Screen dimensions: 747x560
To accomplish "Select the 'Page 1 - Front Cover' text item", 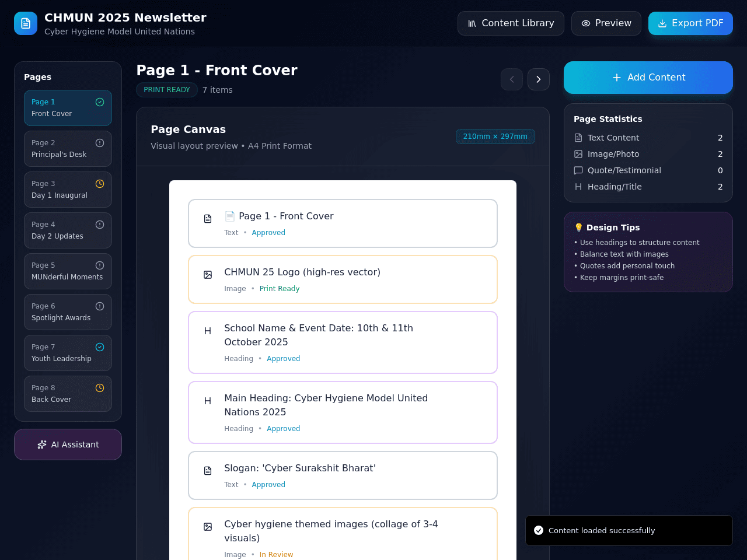I will 343,223.
